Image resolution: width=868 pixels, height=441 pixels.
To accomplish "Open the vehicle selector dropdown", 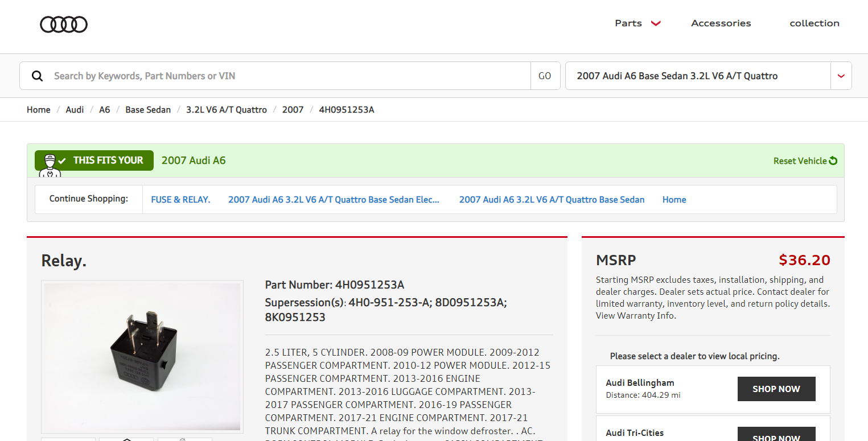I will click(x=841, y=75).
